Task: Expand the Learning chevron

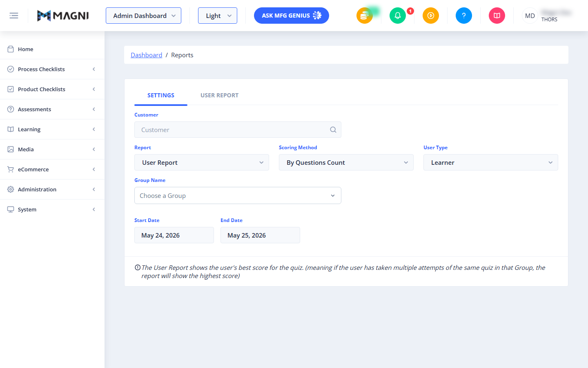Action: tap(94, 129)
